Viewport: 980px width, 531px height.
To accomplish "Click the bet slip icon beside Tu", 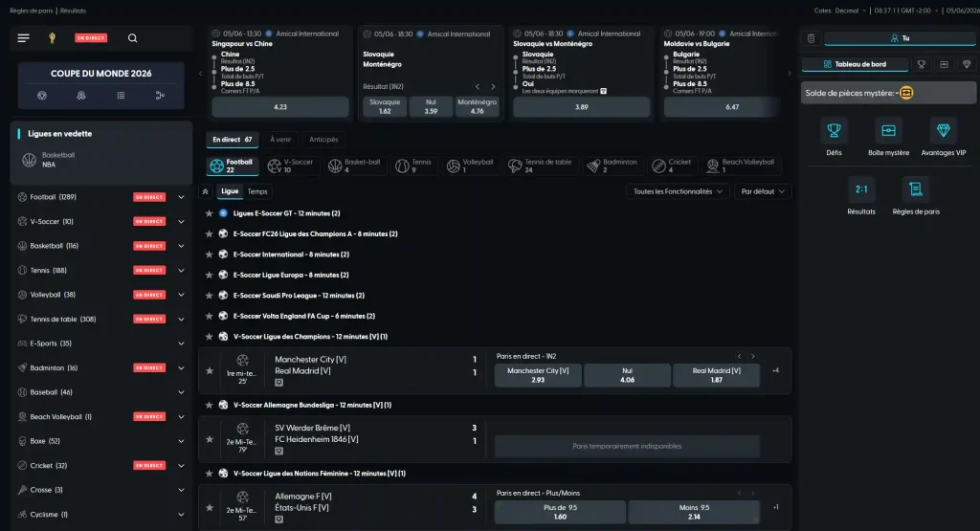I will coord(811,38).
